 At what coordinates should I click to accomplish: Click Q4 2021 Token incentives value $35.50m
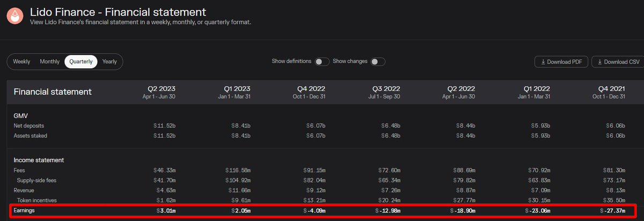(614, 201)
